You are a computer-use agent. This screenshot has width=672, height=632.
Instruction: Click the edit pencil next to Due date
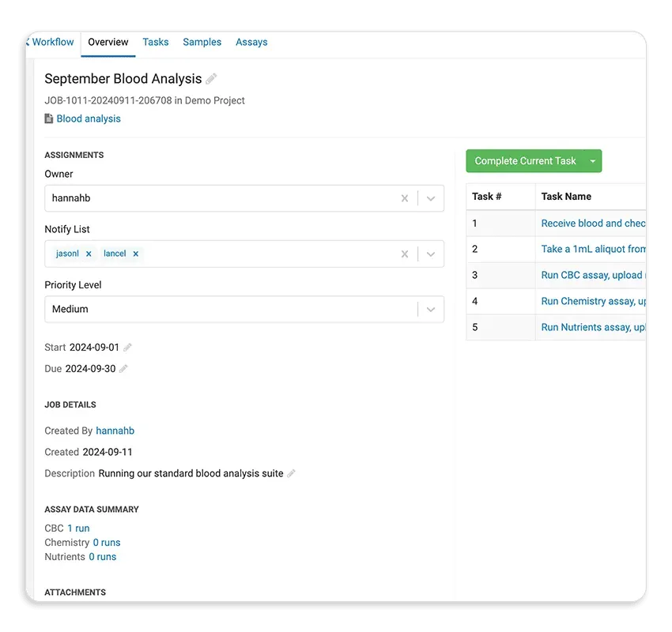click(123, 369)
